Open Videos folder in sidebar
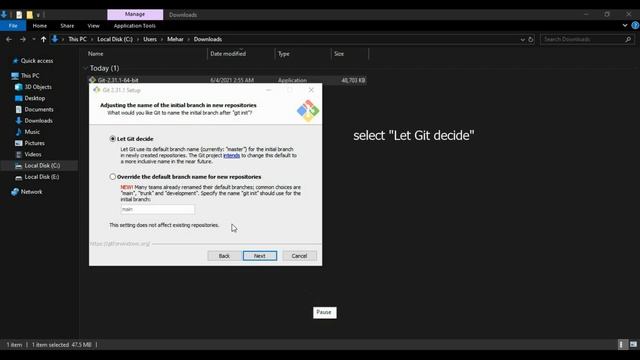 [33, 154]
